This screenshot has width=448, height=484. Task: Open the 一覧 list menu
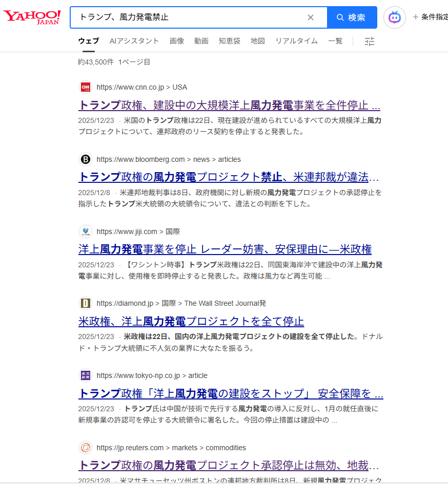click(x=335, y=41)
